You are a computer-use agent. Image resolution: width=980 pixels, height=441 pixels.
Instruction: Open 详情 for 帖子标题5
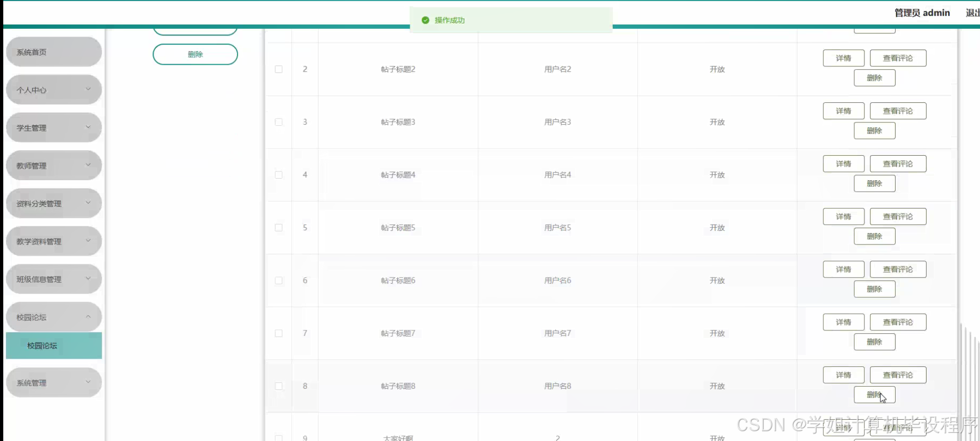843,217
